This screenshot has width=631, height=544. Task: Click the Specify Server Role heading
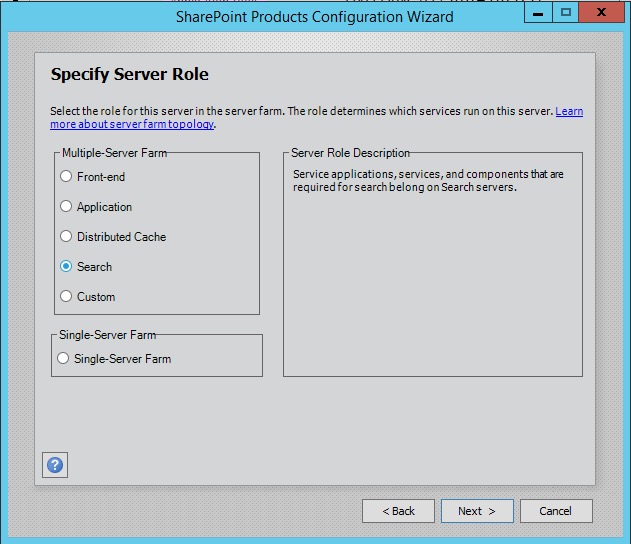coord(130,74)
